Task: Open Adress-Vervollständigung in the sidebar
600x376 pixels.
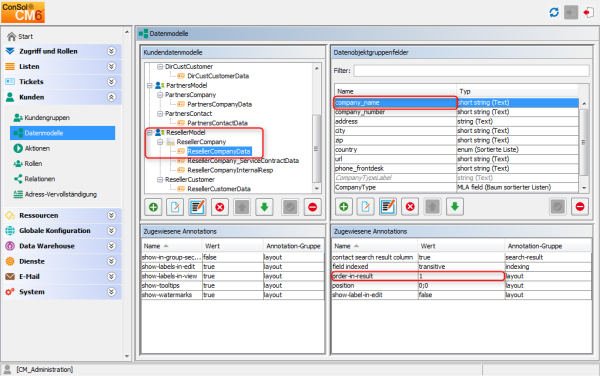Action: 55,194
